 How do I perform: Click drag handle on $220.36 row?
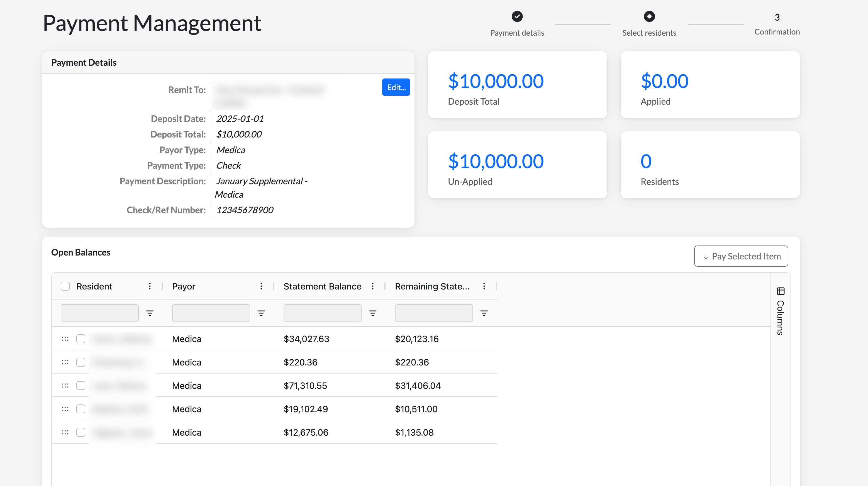65,362
